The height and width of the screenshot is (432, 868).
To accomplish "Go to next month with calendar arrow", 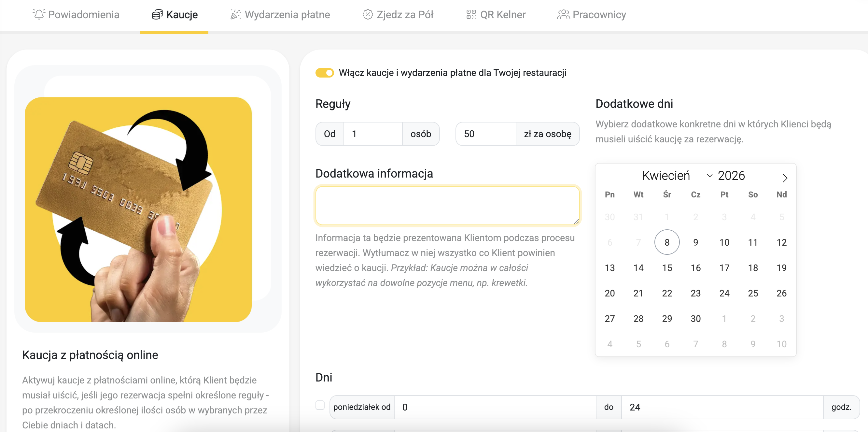I will point(784,178).
